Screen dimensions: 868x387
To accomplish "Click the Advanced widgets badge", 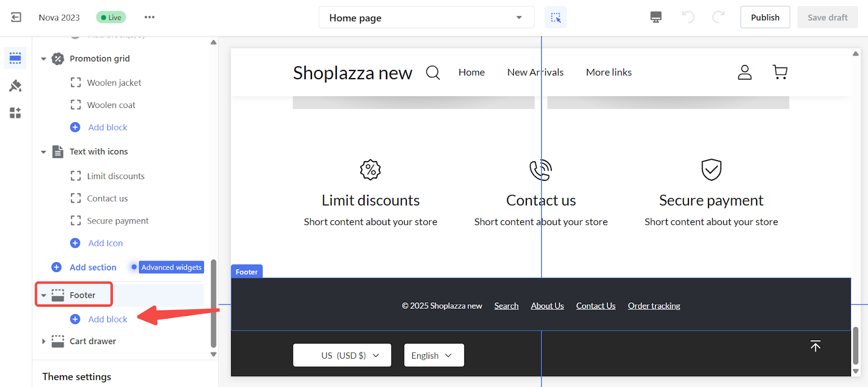I will point(171,267).
